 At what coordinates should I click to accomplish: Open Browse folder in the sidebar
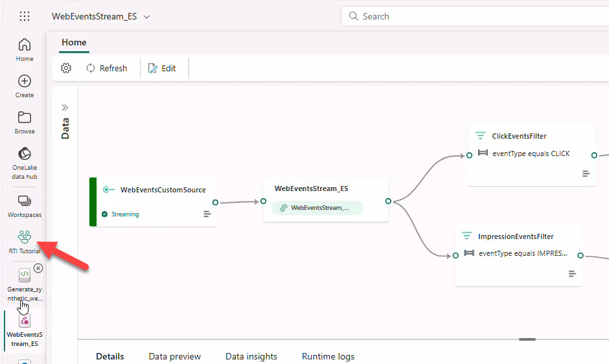coord(25,122)
